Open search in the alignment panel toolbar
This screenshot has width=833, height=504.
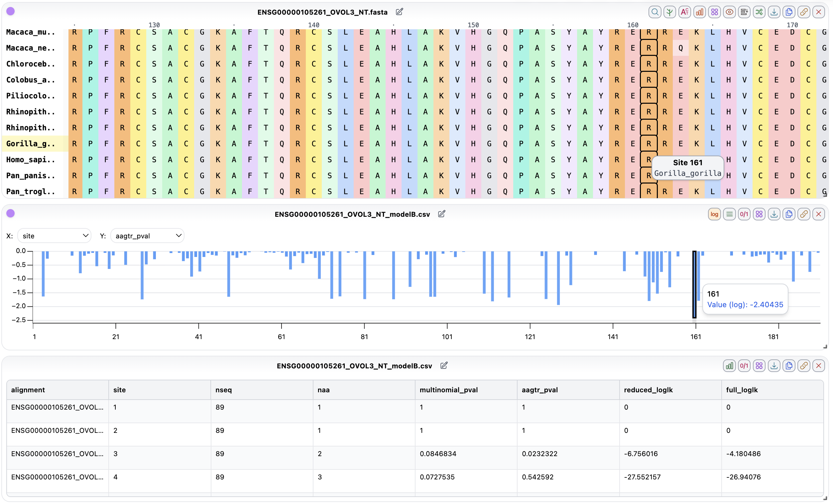coord(654,12)
